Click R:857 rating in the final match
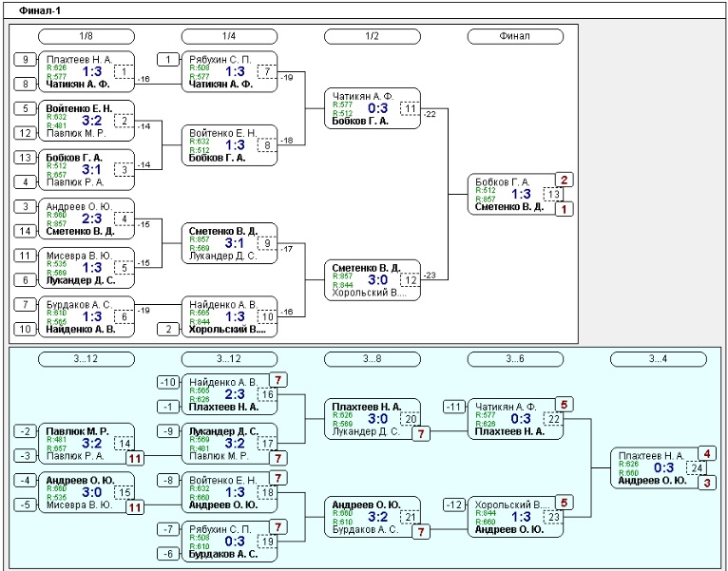This screenshot has width=728, height=571. point(486,200)
